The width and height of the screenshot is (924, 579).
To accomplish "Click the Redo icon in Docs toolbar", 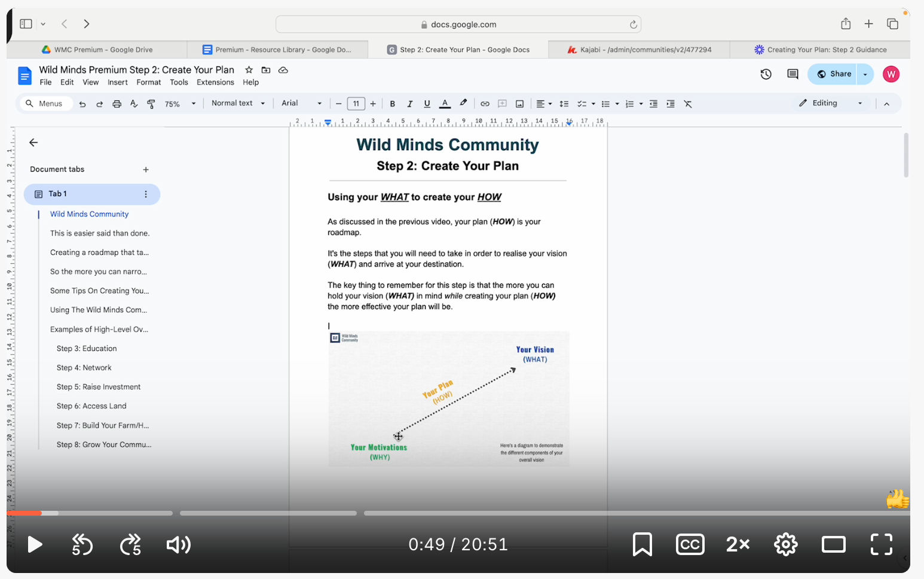I will pyautogui.click(x=100, y=104).
